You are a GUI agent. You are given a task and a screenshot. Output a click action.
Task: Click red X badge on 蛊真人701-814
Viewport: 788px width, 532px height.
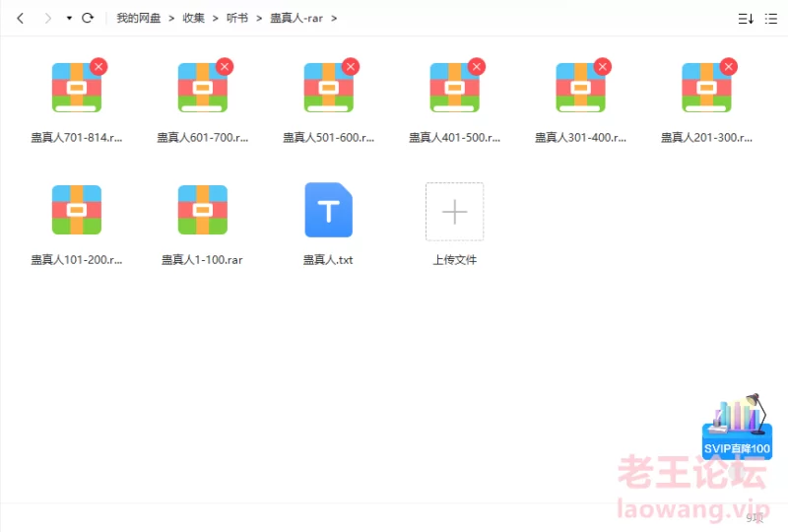(x=99, y=66)
